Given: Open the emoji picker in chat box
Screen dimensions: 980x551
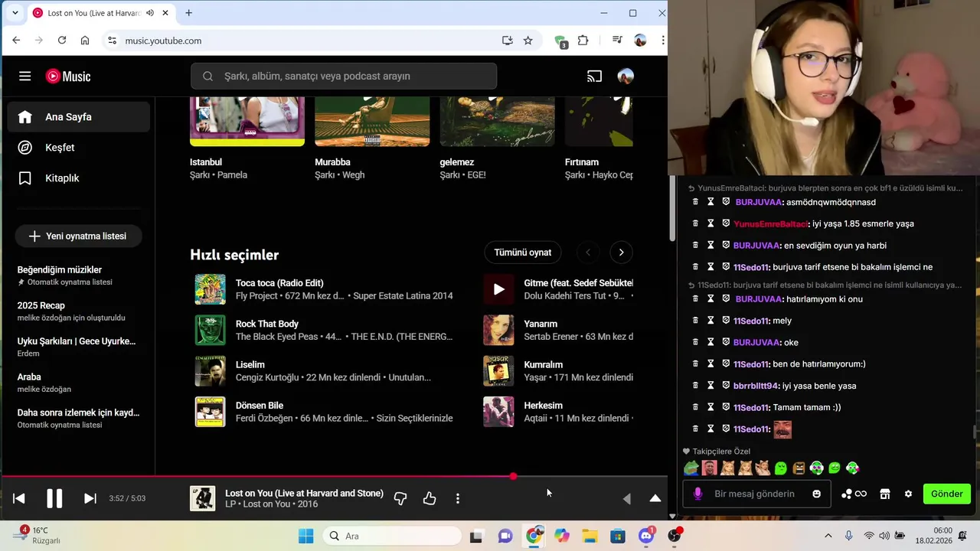Looking at the screenshot, I should point(817,494).
